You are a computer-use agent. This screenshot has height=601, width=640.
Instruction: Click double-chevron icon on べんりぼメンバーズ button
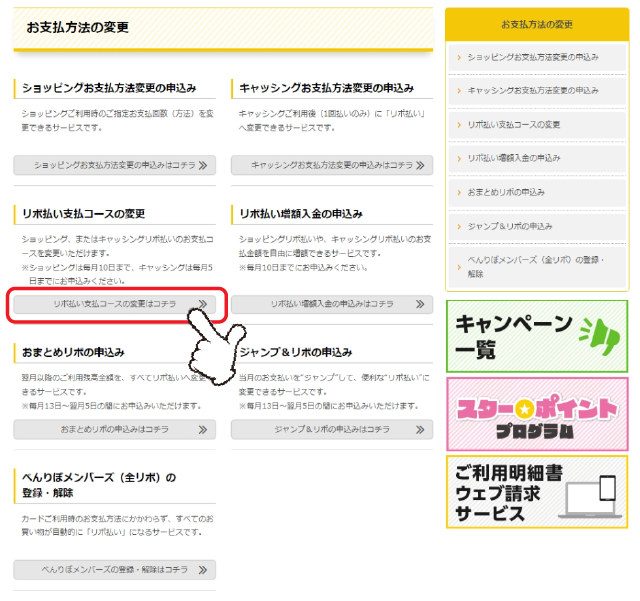(x=203, y=570)
